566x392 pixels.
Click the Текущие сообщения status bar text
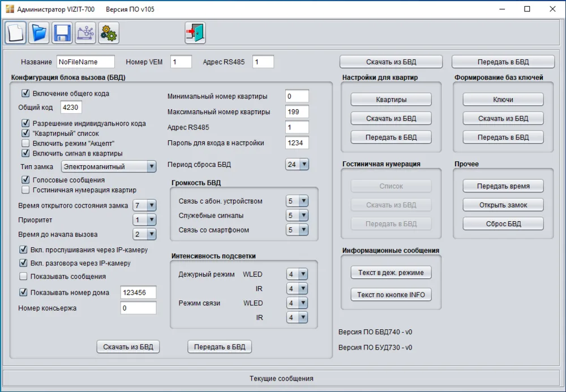pyautogui.click(x=281, y=378)
